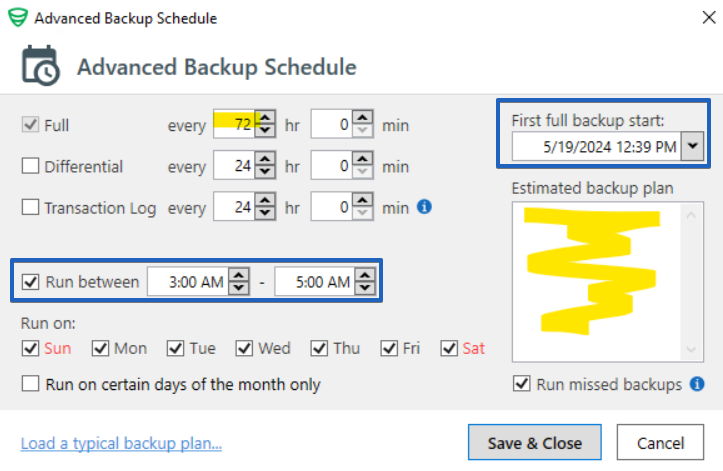
Task: Click Estimated backup plan scrollbar down arrow
Action: pos(691,350)
